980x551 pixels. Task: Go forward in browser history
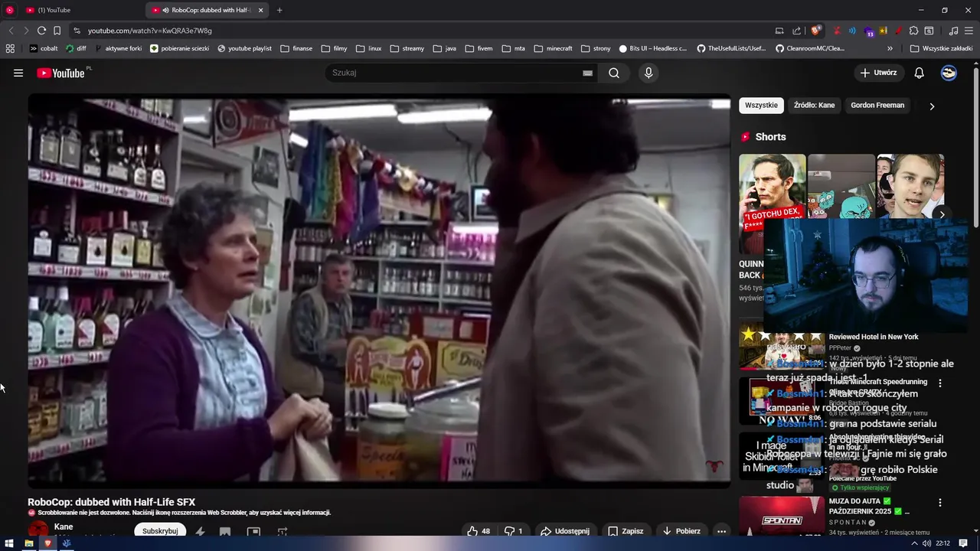coord(26,31)
